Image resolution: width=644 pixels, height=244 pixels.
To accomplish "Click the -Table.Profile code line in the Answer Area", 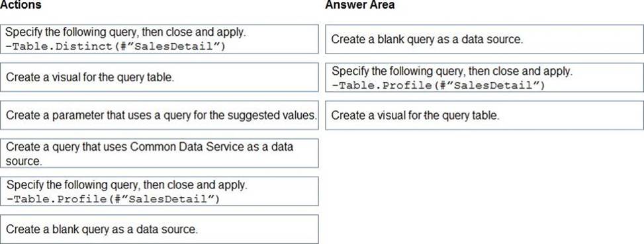I will pyautogui.click(x=437, y=85).
